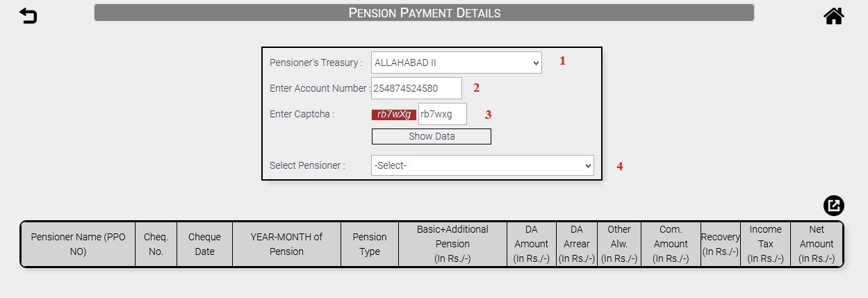
Task: Click the Show Data button
Action: click(x=431, y=136)
